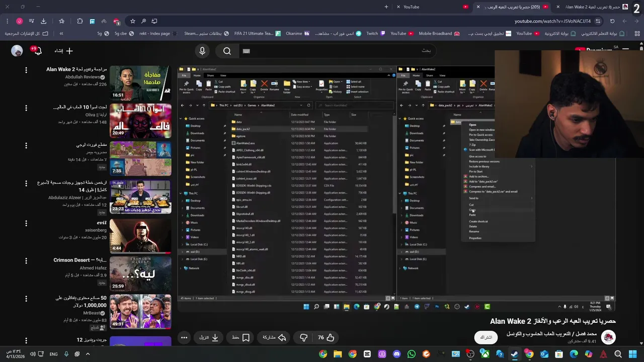Viewport: 644px width, 362px height.
Task: Open the Chrome downloads icon
Action: coord(43,21)
